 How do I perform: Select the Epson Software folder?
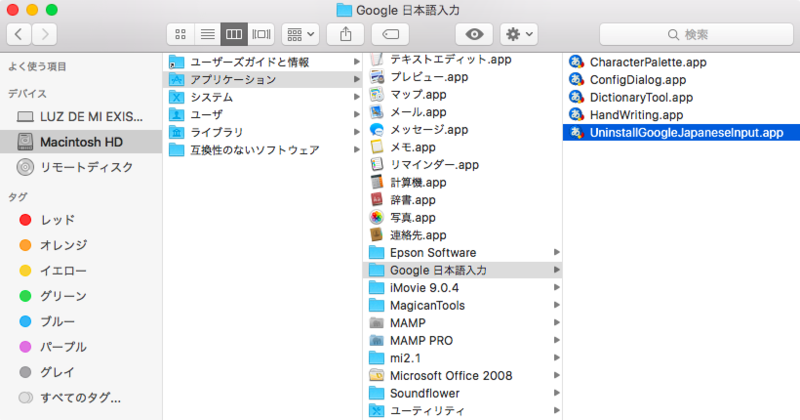[462, 253]
